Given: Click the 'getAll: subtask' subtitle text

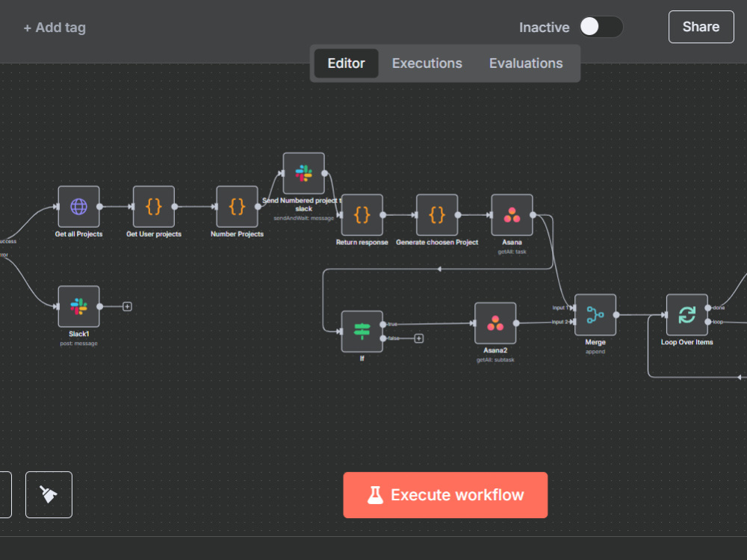Looking at the screenshot, I should (495, 360).
